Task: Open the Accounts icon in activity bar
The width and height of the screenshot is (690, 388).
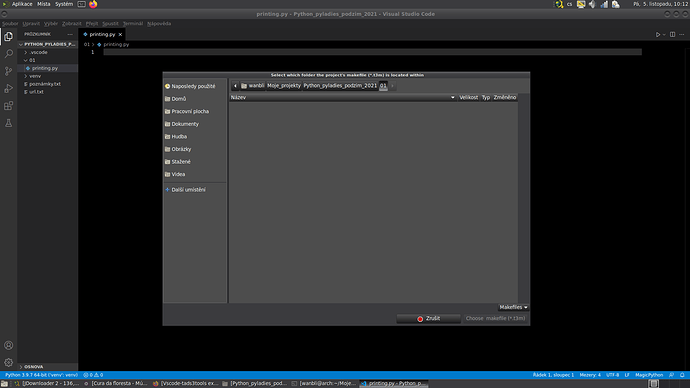Action: coord(8,345)
